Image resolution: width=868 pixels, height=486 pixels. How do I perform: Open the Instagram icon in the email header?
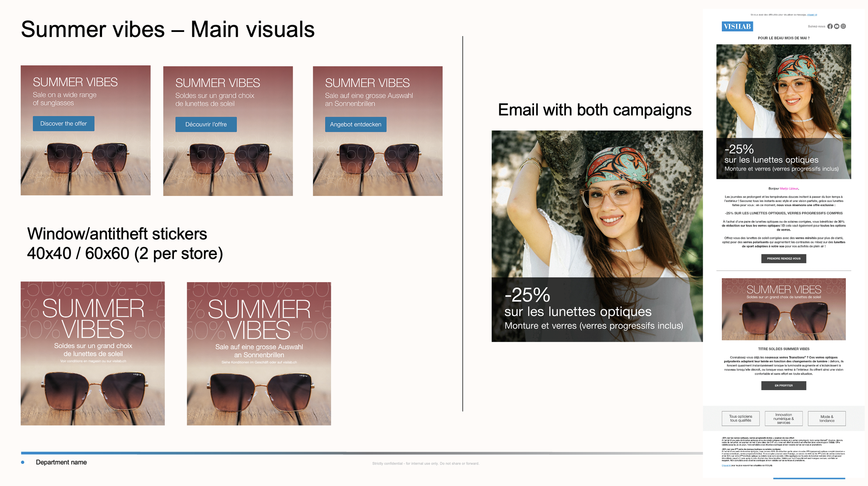843,26
